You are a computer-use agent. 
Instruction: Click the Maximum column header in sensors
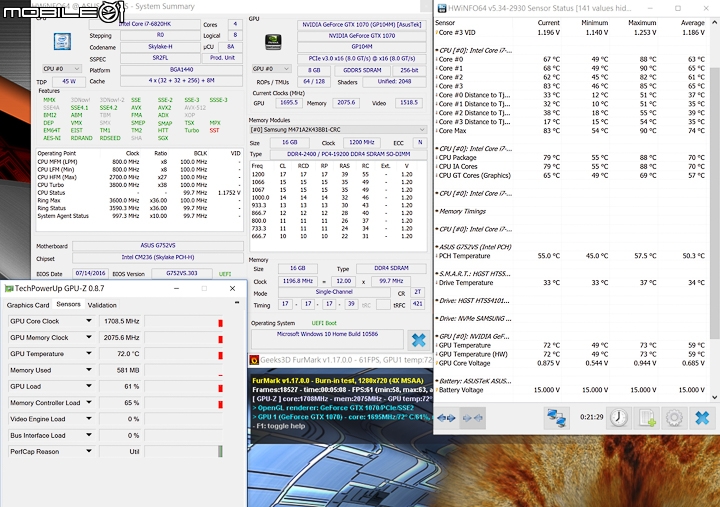pos(642,23)
